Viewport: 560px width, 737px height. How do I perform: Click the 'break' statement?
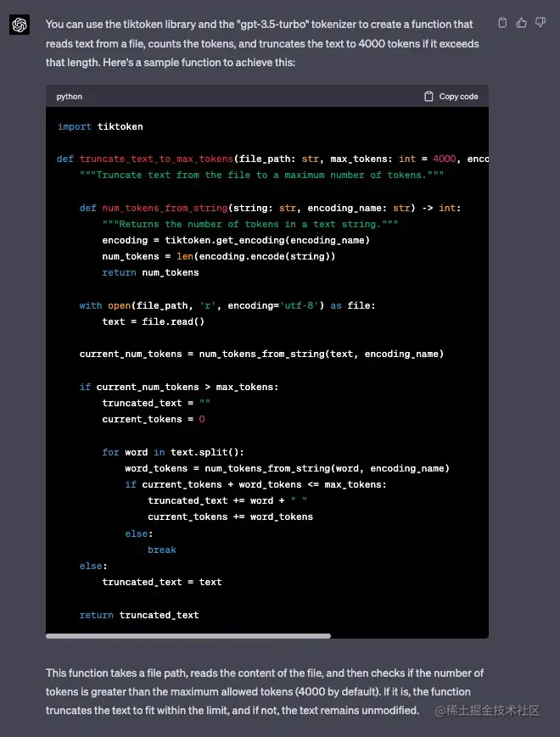point(162,550)
